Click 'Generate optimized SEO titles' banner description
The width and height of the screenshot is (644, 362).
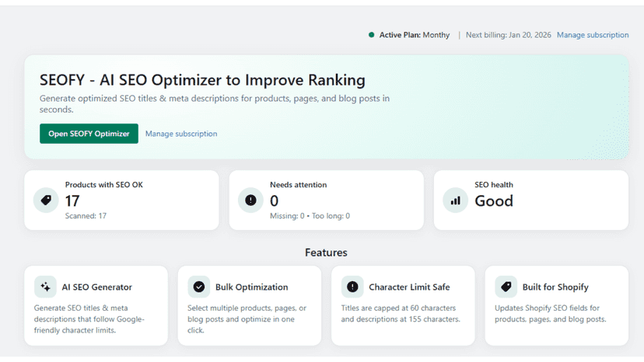pyautogui.click(x=215, y=104)
